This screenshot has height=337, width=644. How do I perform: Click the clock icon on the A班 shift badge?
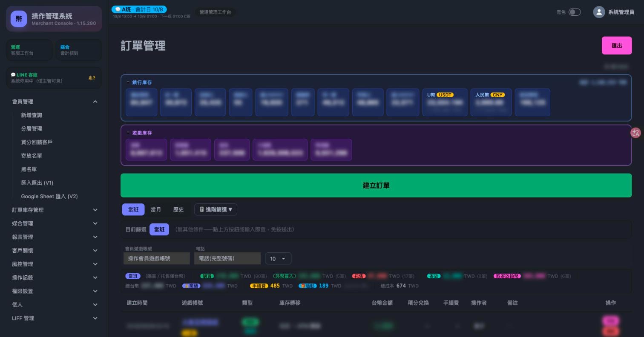tap(118, 9)
